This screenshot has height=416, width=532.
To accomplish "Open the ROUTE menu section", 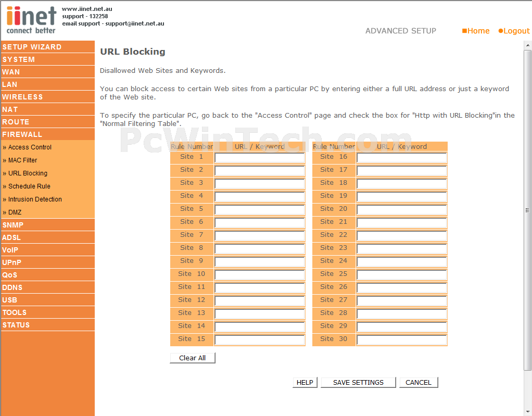I will point(47,122).
